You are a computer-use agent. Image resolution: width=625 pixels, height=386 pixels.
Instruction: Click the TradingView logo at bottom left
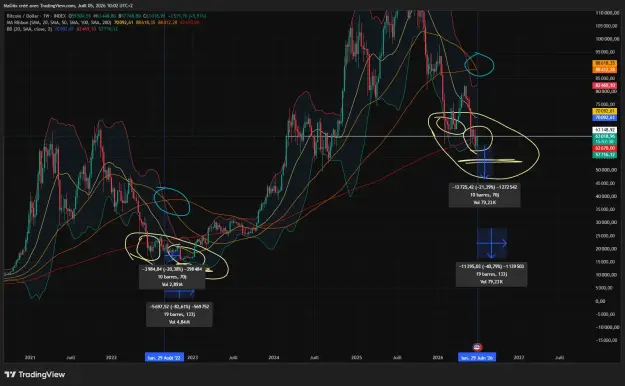pos(35,374)
